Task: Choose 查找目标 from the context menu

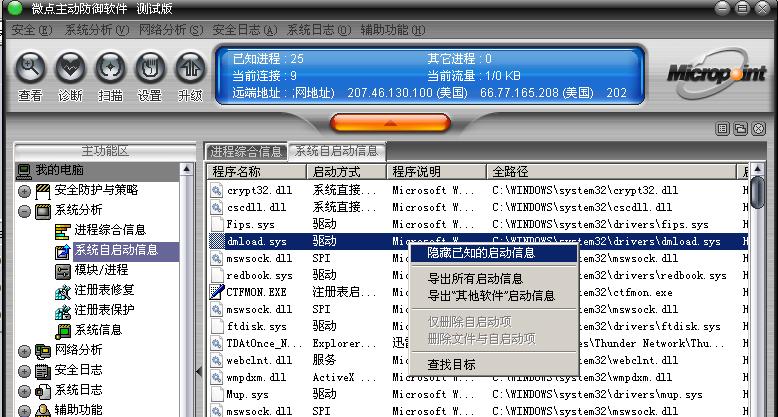Action: coord(494,365)
